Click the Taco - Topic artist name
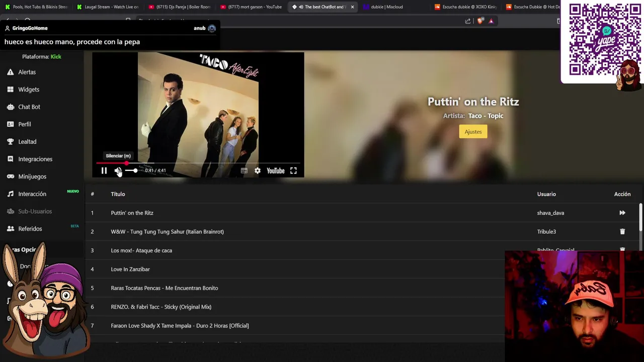 coord(486,116)
